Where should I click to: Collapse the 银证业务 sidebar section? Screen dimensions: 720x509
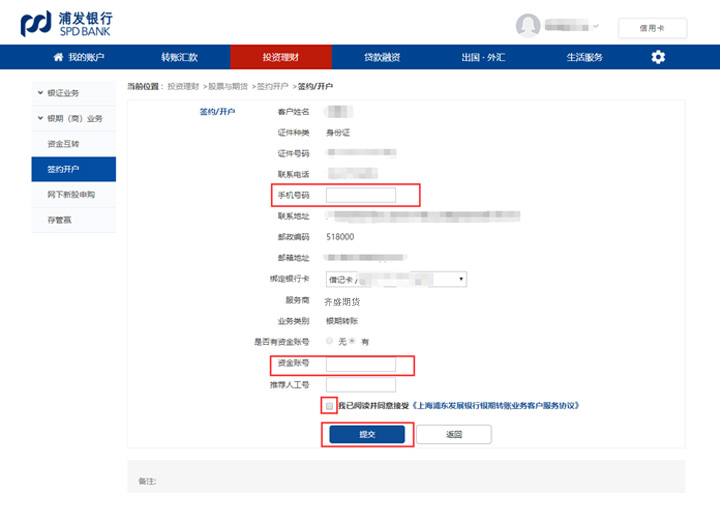[40, 93]
